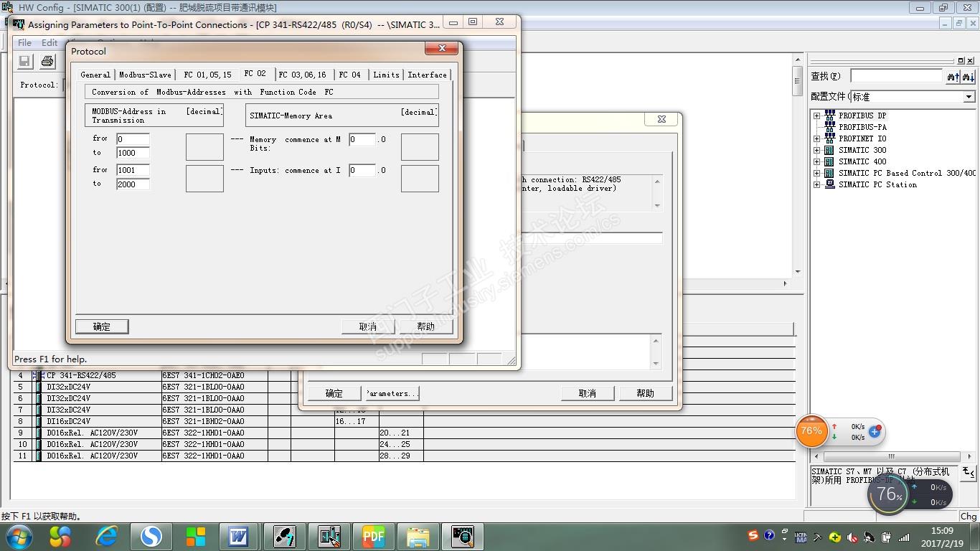Click the catalog pane float icon

961,60
